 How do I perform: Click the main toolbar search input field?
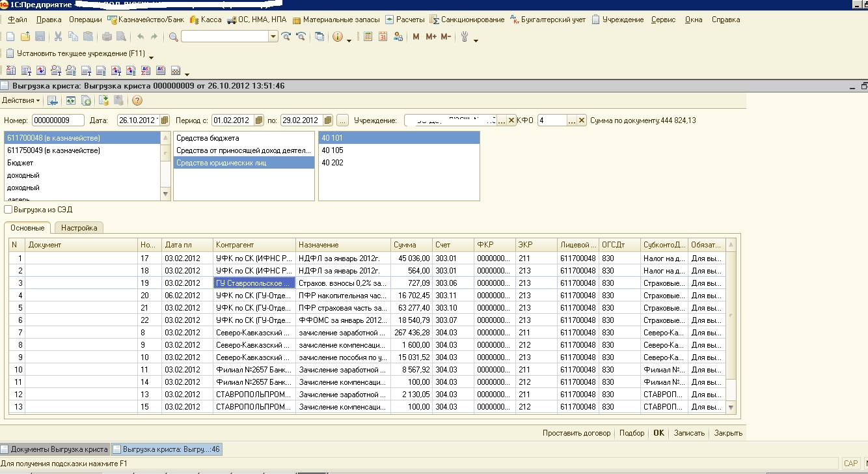tap(225, 36)
